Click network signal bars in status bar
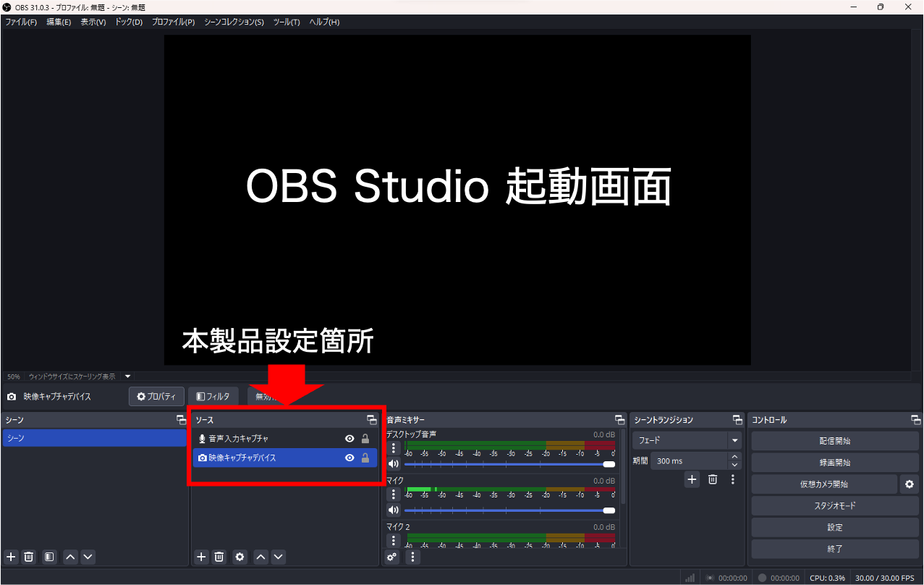This screenshot has width=924, height=585. (690, 578)
